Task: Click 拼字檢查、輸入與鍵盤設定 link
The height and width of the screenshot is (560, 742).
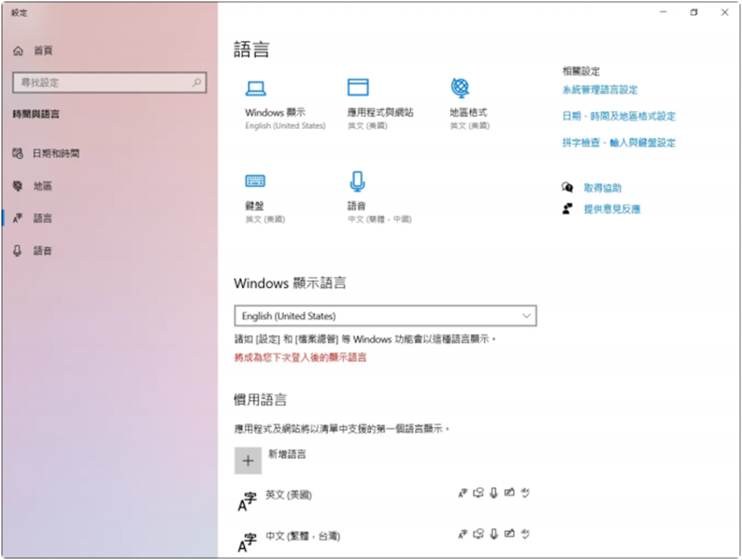Action: pyautogui.click(x=618, y=143)
